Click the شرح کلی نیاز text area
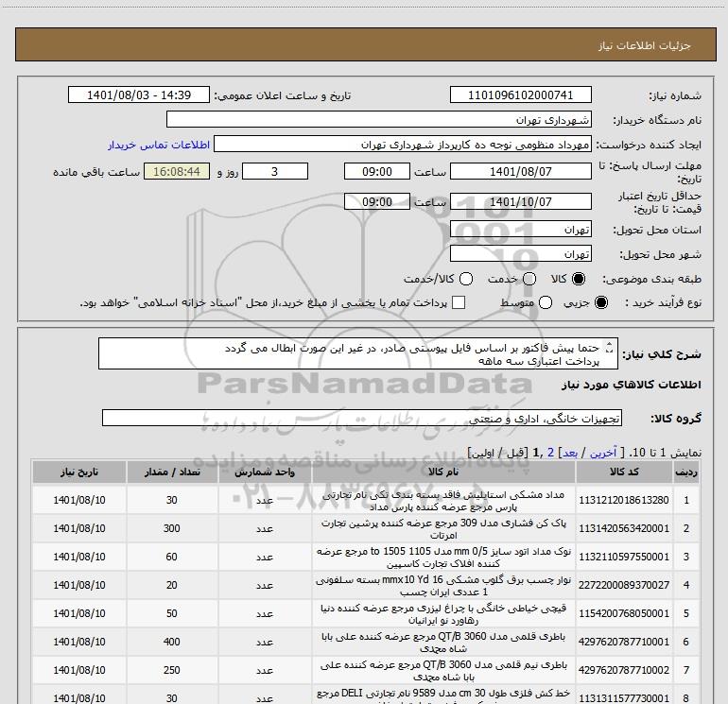Image resolution: width=728 pixels, height=704 pixels. 358,353
